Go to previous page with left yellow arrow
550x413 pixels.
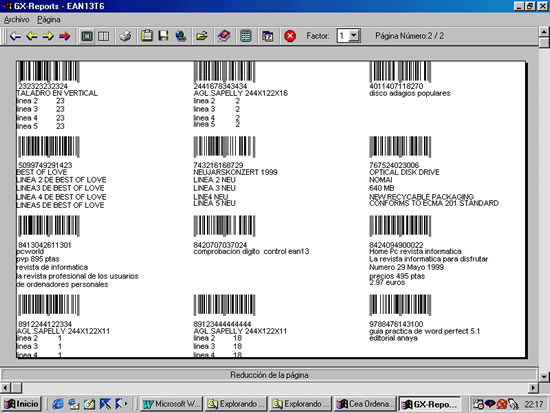point(32,36)
